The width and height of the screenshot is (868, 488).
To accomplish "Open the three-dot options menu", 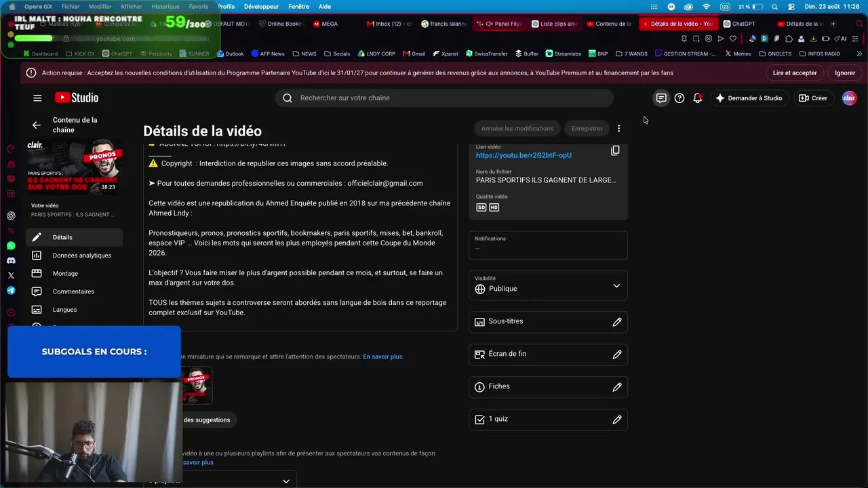I will (x=618, y=128).
